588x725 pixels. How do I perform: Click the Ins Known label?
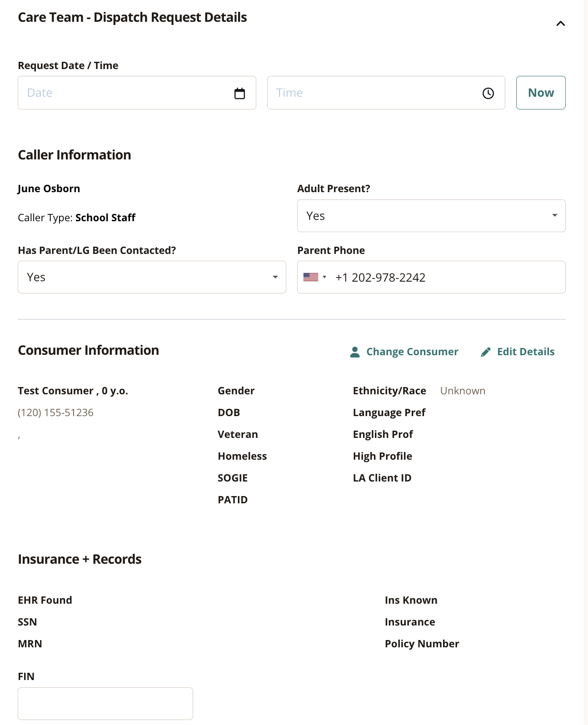[x=411, y=600]
